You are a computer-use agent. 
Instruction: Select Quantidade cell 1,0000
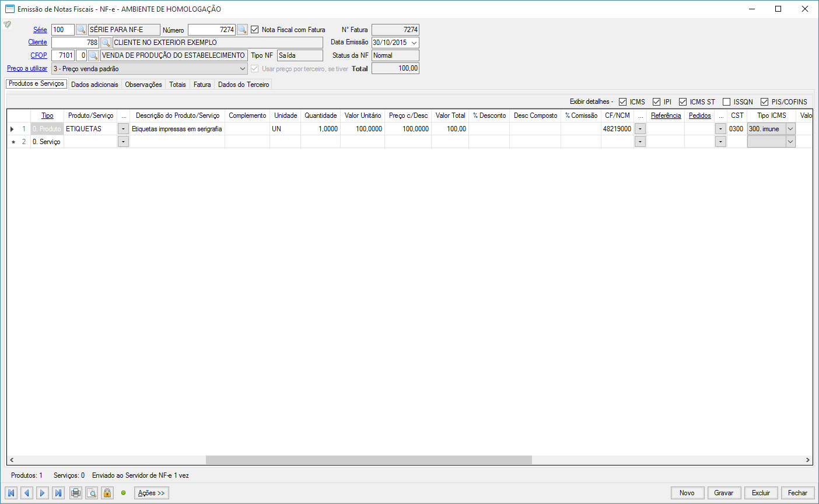click(x=320, y=129)
